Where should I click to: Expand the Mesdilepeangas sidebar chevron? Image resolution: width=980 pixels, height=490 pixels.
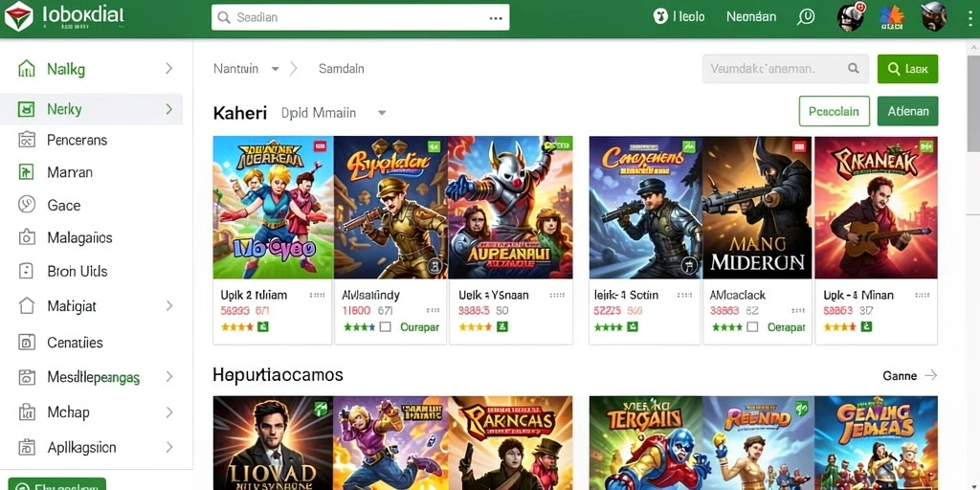[x=168, y=377]
